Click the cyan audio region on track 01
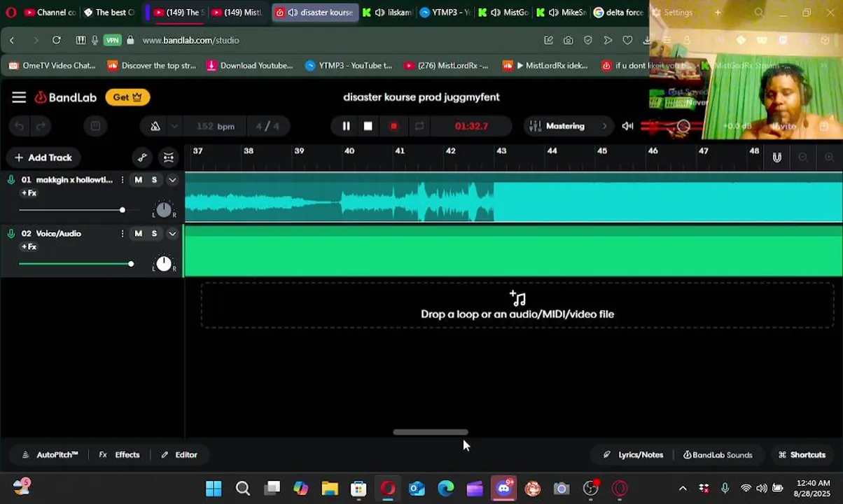This screenshot has width=843, height=504. pos(513,198)
